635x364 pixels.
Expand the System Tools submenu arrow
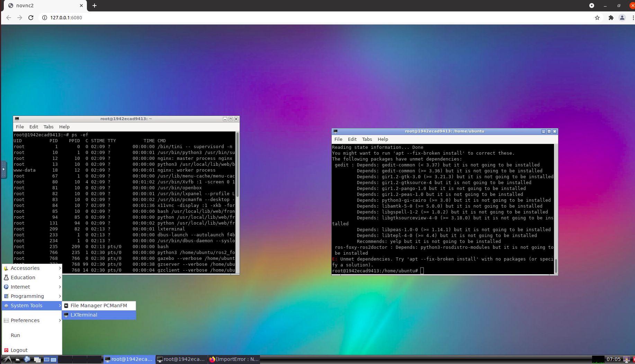60,306
